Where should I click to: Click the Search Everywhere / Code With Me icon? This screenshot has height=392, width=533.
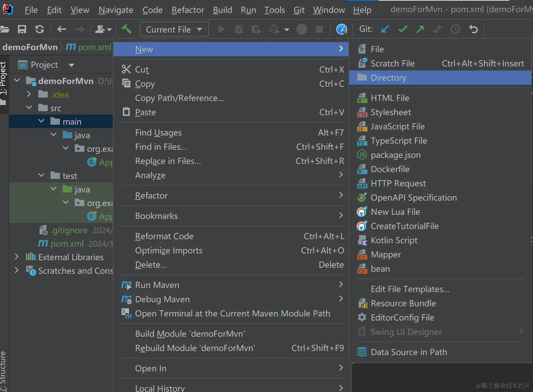(x=342, y=29)
